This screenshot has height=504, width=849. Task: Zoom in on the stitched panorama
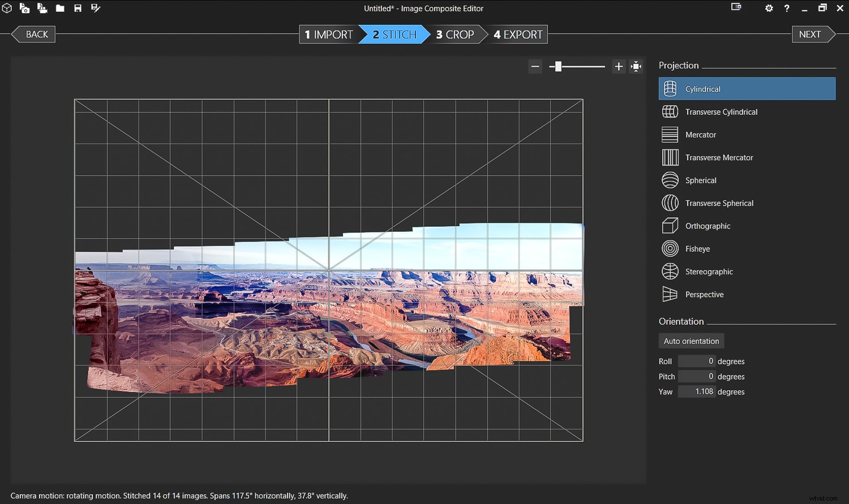(x=619, y=66)
